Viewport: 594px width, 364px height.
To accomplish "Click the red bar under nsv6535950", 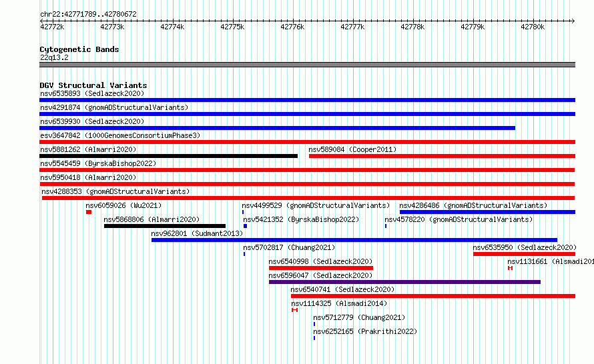I will click(525, 254).
